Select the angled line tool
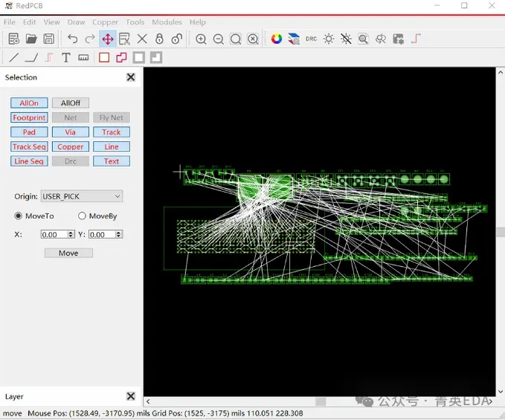Screen dimensions: 505x420 [31, 57]
